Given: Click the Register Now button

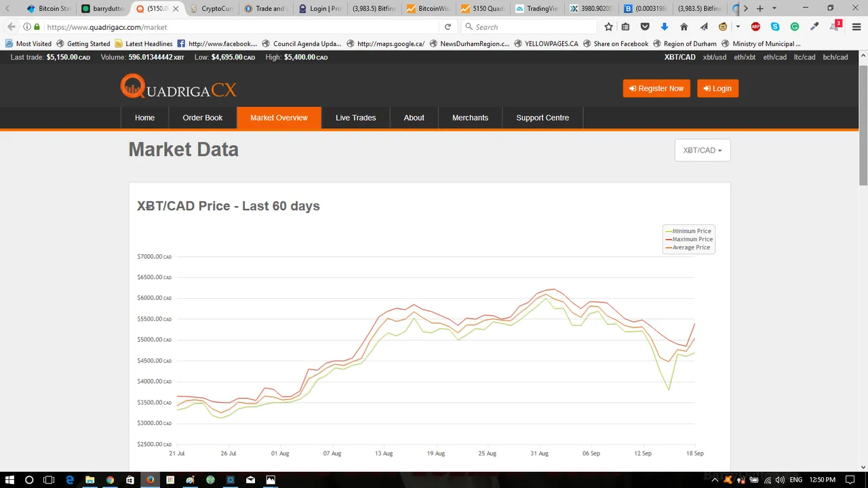Looking at the screenshot, I should (656, 89).
